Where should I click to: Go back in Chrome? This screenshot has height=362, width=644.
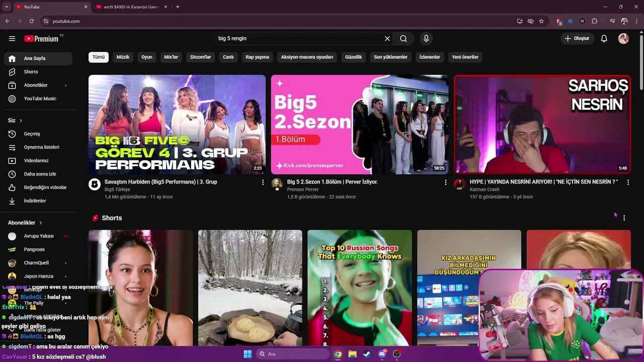7,21
